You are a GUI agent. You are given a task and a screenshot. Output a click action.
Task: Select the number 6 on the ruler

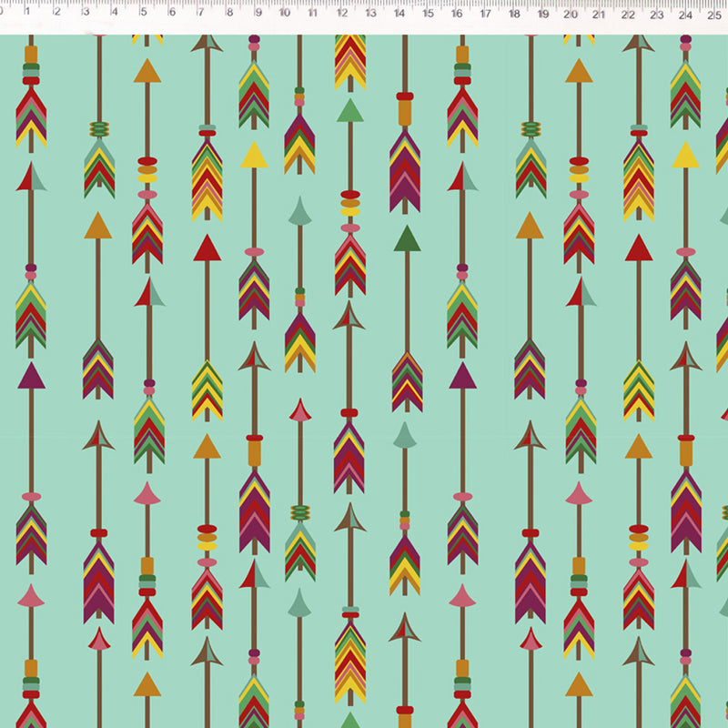172,12
